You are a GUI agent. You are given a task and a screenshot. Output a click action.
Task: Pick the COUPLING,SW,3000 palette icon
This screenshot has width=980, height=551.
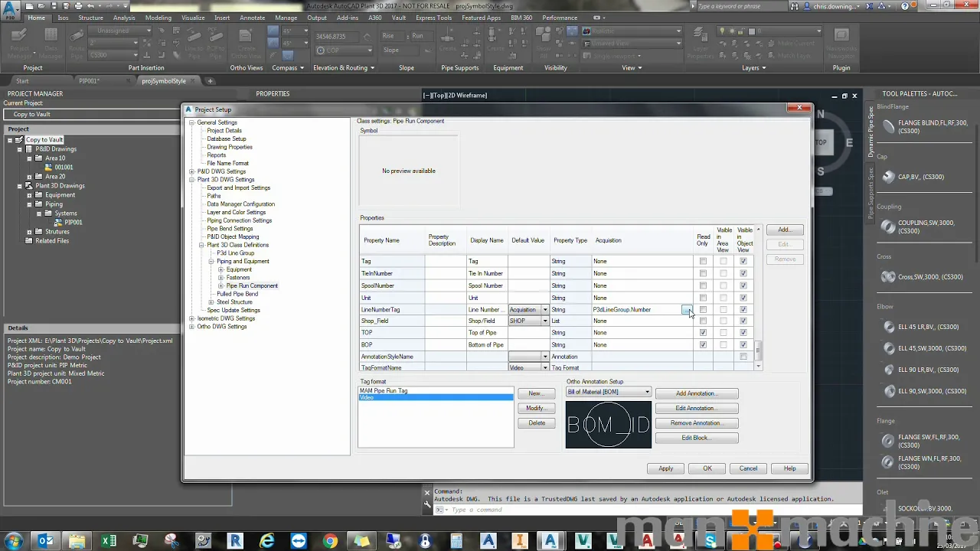tap(889, 227)
